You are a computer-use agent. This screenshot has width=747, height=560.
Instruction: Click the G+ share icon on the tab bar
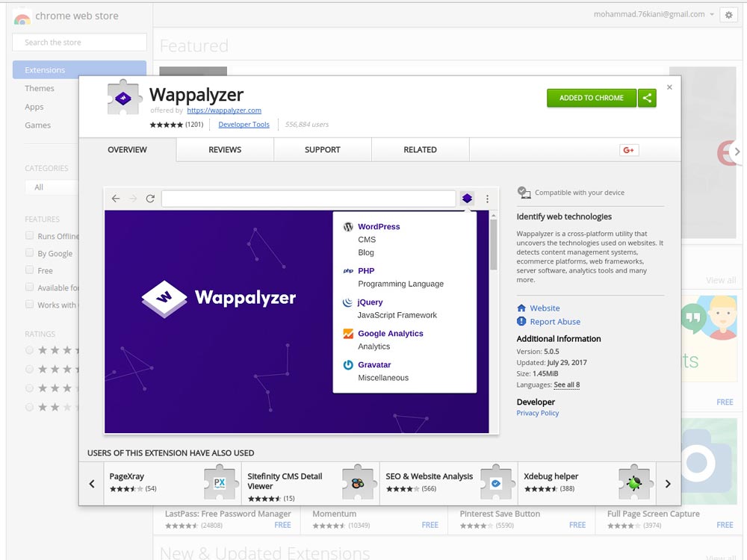[628, 149]
